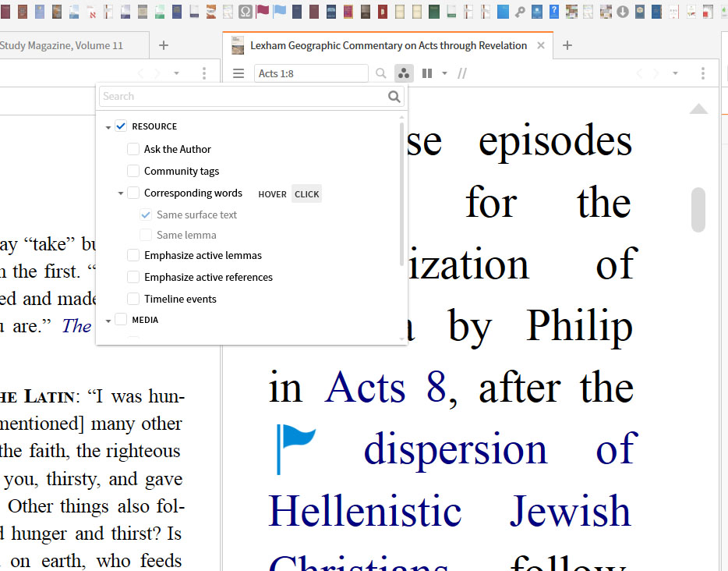Add new tab beside Lexham commentary tab

click(x=567, y=45)
